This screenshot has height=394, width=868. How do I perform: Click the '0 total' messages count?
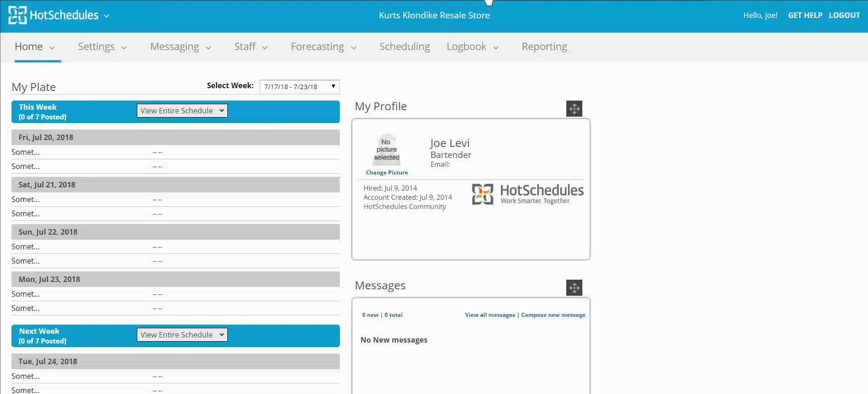tap(394, 315)
